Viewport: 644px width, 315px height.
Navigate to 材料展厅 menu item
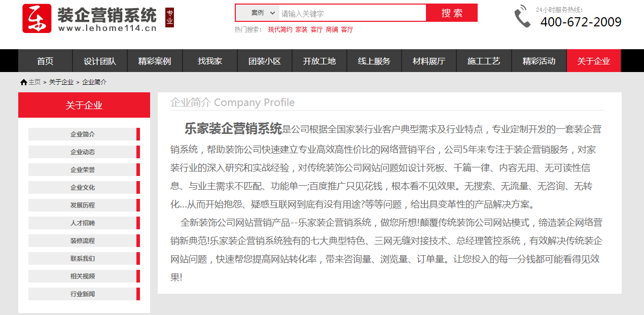click(429, 61)
